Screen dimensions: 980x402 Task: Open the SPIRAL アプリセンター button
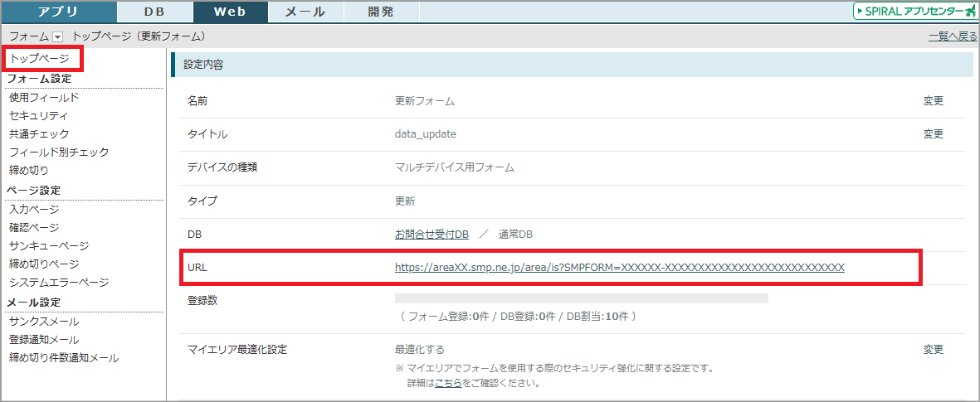(x=914, y=11)
